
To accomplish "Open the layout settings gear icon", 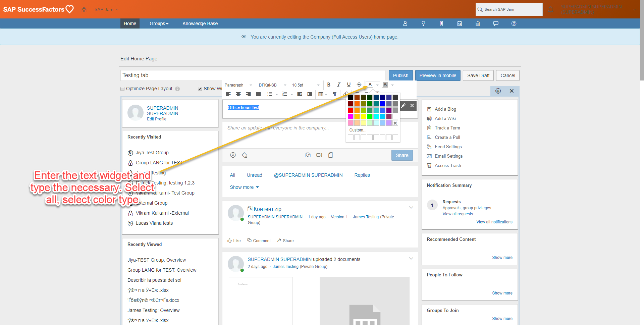I will (498, 91).
